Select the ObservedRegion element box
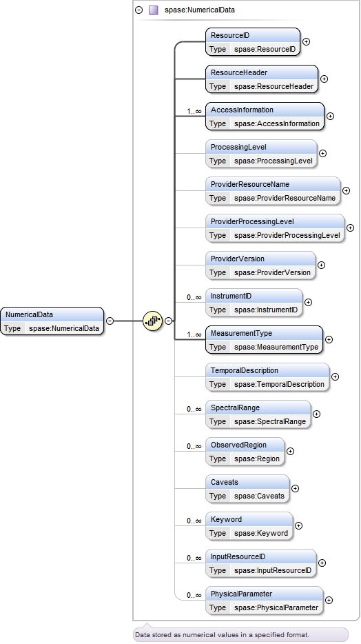 [x=245, y=452]
